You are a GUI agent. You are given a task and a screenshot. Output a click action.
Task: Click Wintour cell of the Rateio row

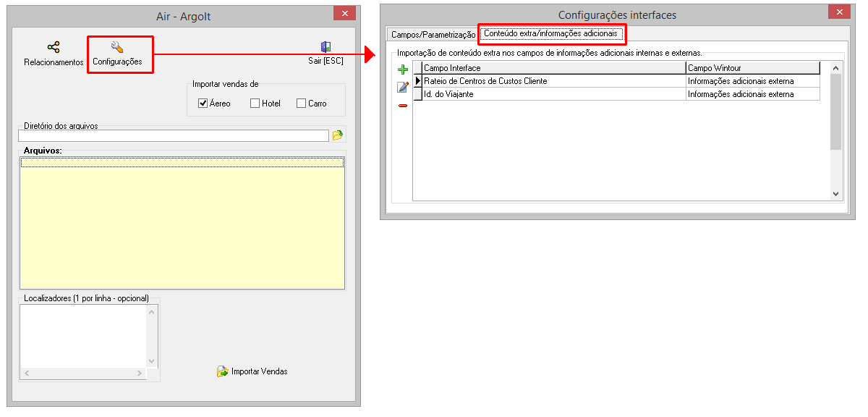point(753,81)
